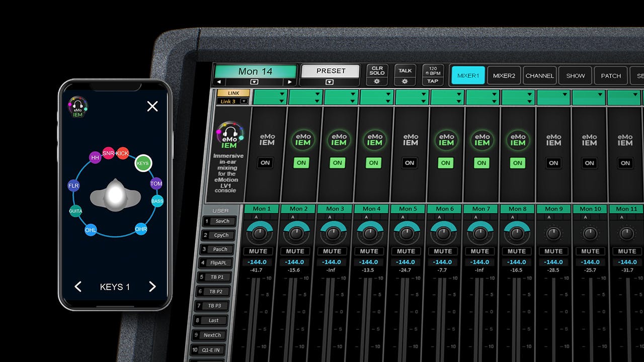This screenshot has width=644, height=362.
Task: Click the eMo IEM plugin icon on Mon 6
Action: 446,140
